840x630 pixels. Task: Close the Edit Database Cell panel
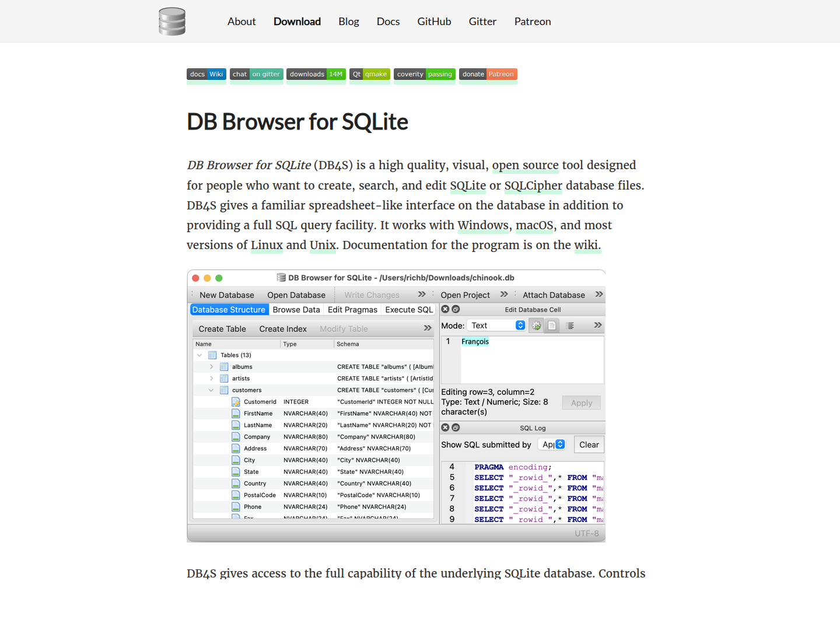point(445,309)
